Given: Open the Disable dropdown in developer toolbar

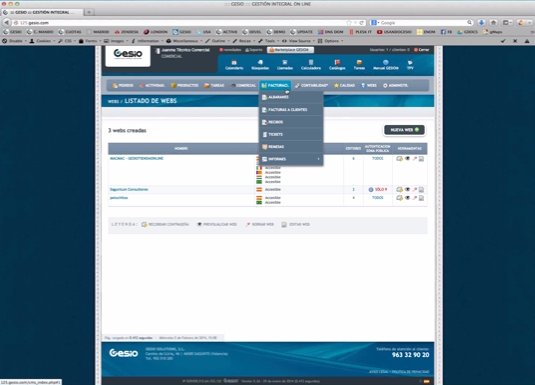Looking at the screenshot, I should pyautogui.click(x=14, y=41).
